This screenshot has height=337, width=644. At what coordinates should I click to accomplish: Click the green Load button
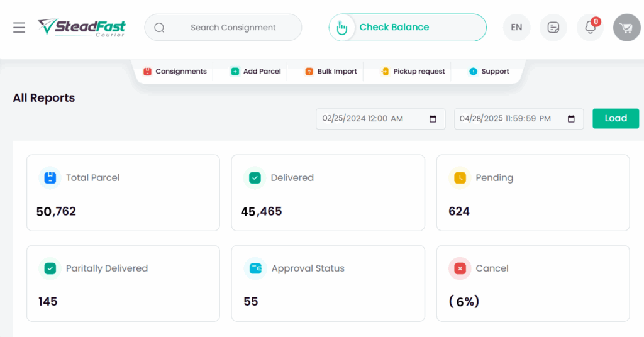pos(616,119)
